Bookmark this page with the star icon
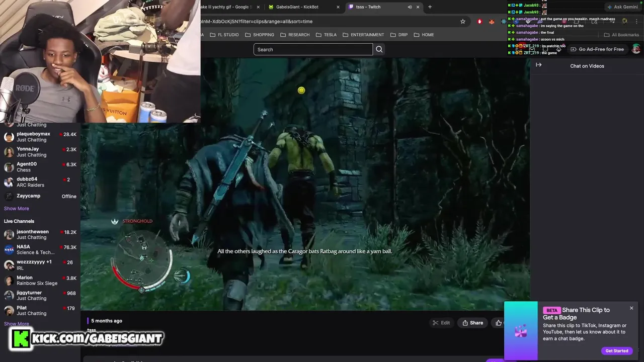 (x=463, y=22)
